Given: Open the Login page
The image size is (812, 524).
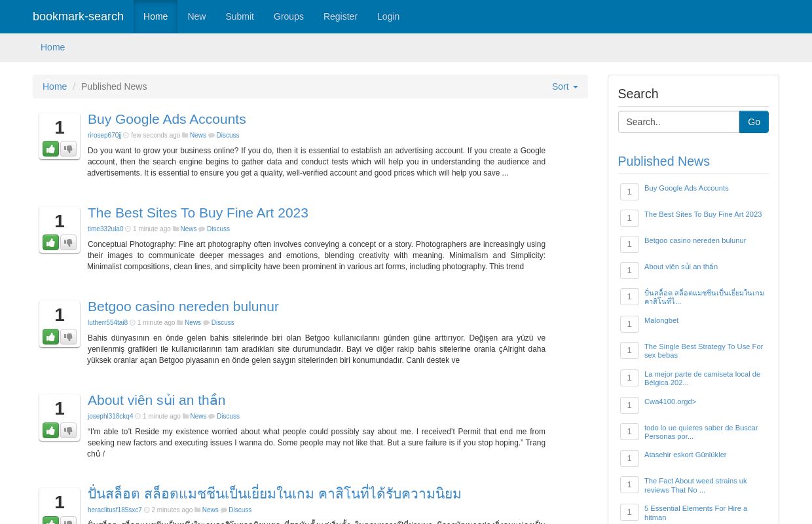Looking at the screenshot, I should coord(388,16).
